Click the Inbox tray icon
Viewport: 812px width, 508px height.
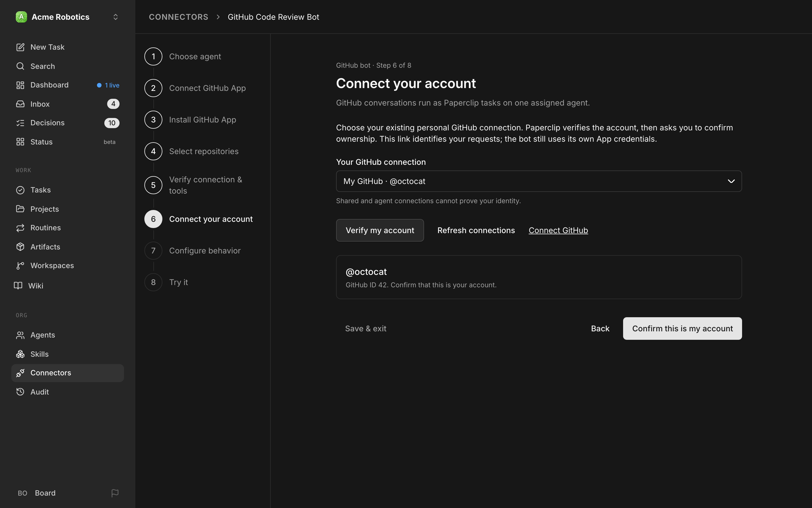coord(20,104)
